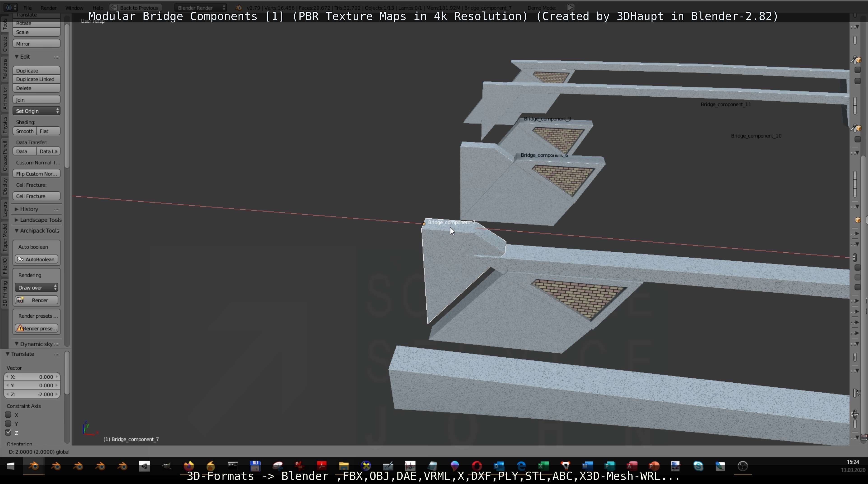Open the Render menu
The height and width of the screenshot is (484, 868).
pos(48,8)
